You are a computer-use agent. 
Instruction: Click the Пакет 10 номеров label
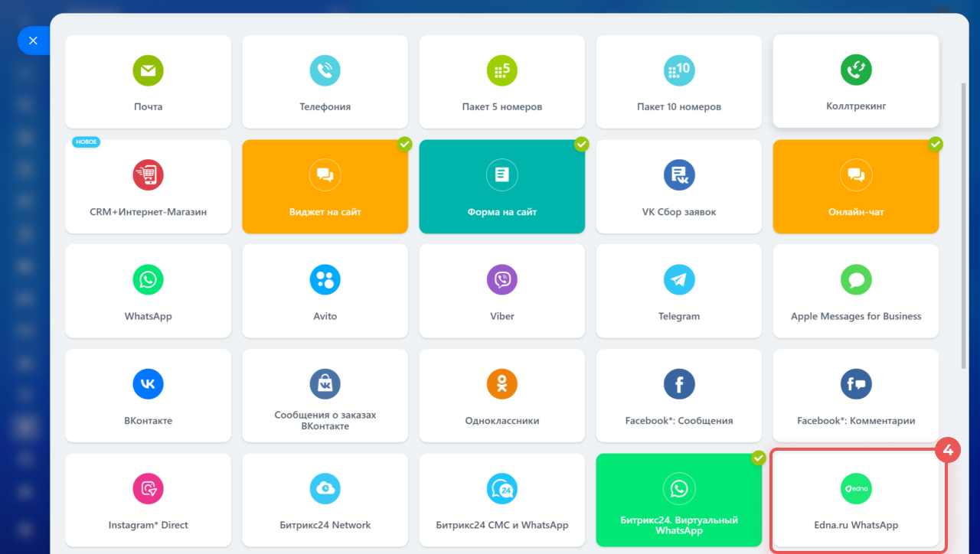[679, 107]
